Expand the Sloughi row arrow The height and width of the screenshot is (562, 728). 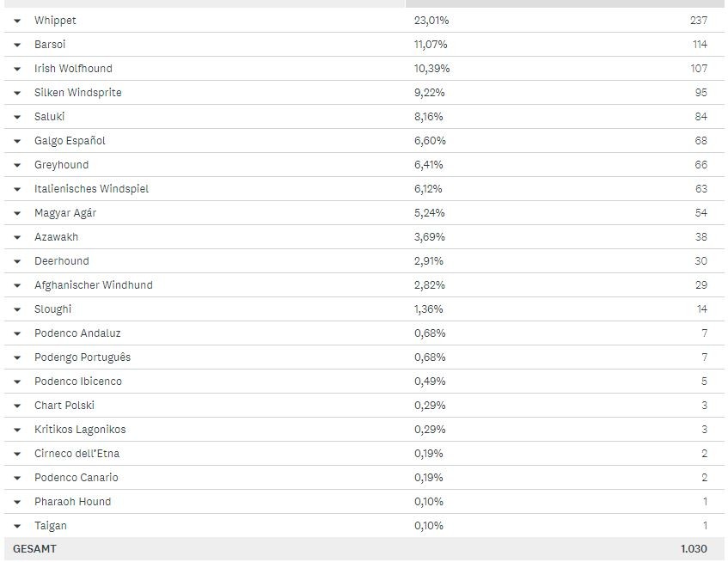pyautogui.click(x=17, y=309)
